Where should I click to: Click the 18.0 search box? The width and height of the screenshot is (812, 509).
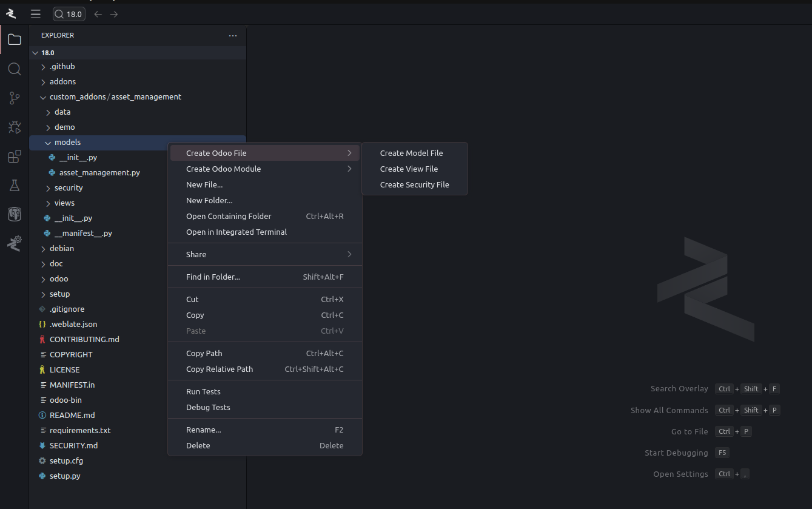69,14
